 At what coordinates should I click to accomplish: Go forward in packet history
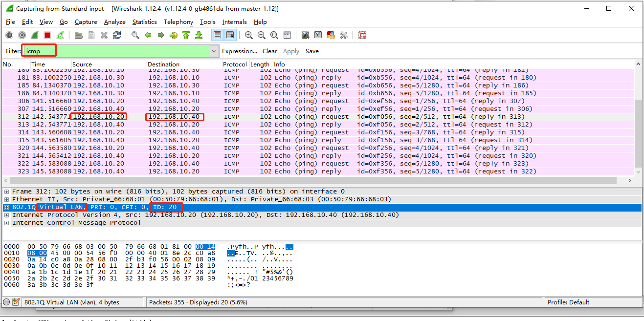point(160,35)
